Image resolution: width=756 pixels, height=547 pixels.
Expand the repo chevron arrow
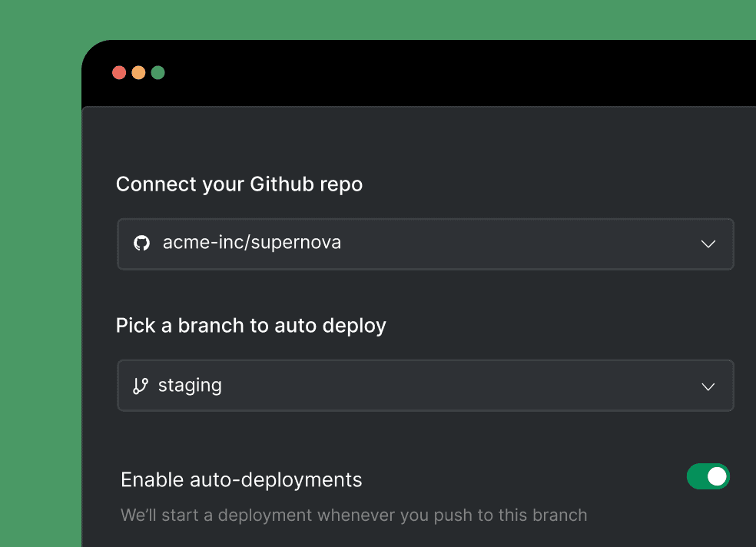pos(708,244)
